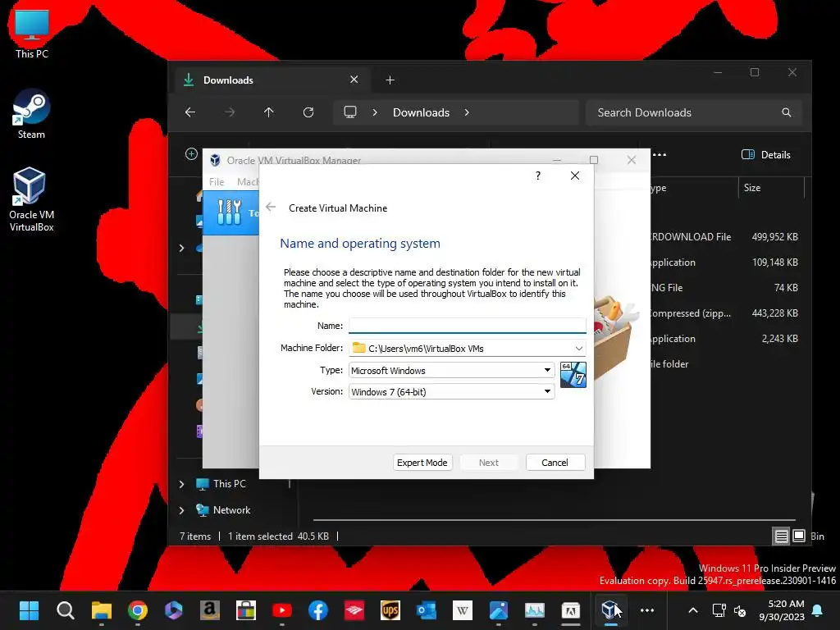Viewport: 840px width, 630px height.
Task: Click the Search Downloads field
Action: click(694, 112)
